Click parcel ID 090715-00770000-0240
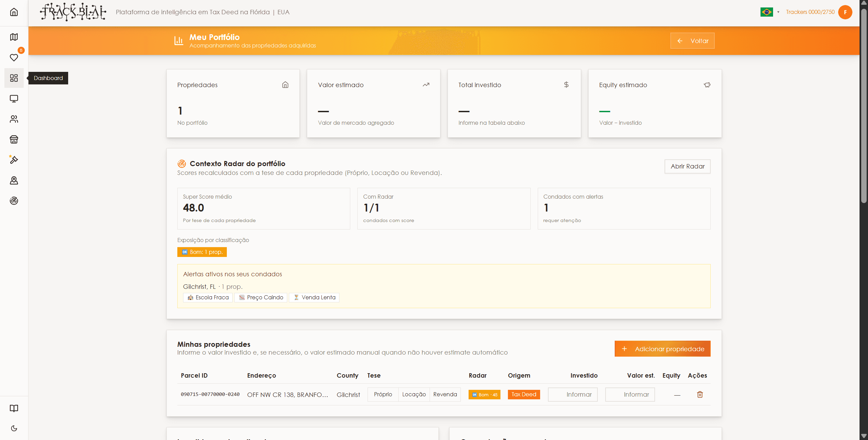The image size is (868, 440). click(x=210, y=394)
